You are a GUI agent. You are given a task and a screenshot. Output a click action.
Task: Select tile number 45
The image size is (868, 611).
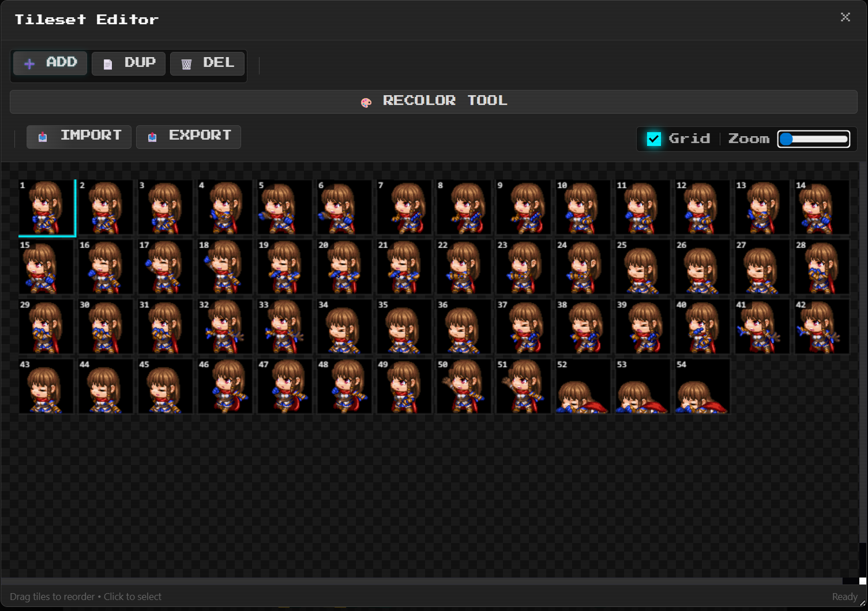click(x=166, y=387)
